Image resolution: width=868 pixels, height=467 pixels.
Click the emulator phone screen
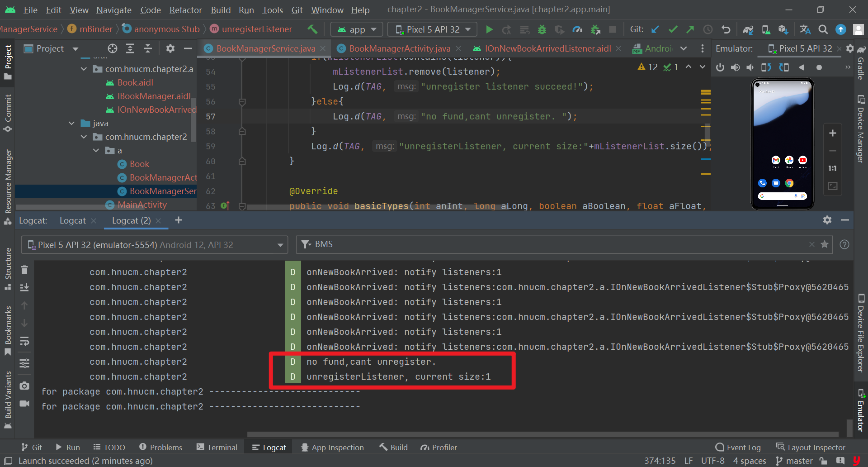pos(783,144)
